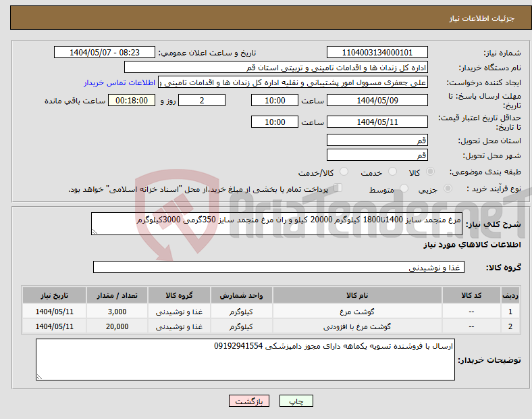Click the description textarea's resize handle

coord(95,232)
